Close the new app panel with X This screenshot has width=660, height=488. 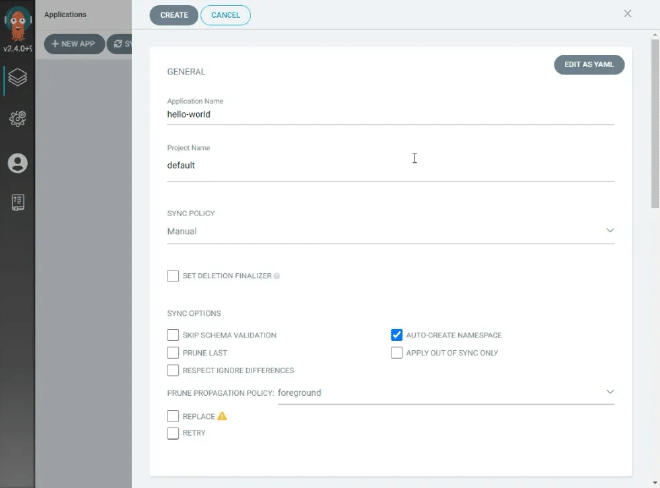click(x=627, y=14)
